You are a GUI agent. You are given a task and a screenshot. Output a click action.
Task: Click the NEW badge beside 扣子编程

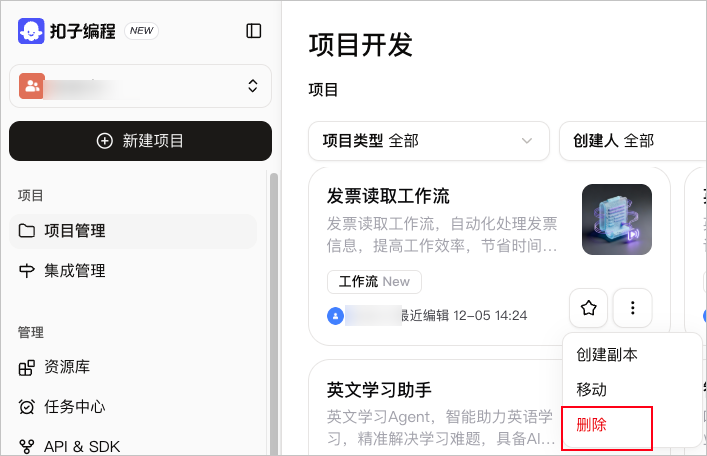[x=142, y=31]
